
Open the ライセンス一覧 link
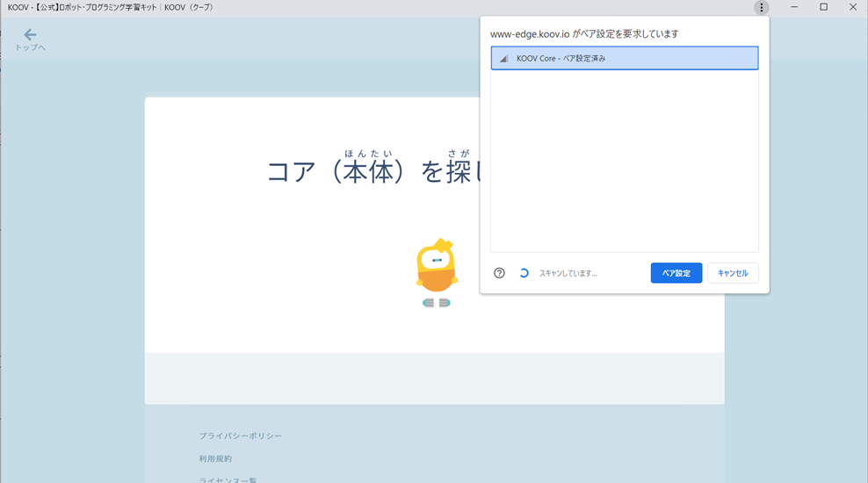click(228, 479)
